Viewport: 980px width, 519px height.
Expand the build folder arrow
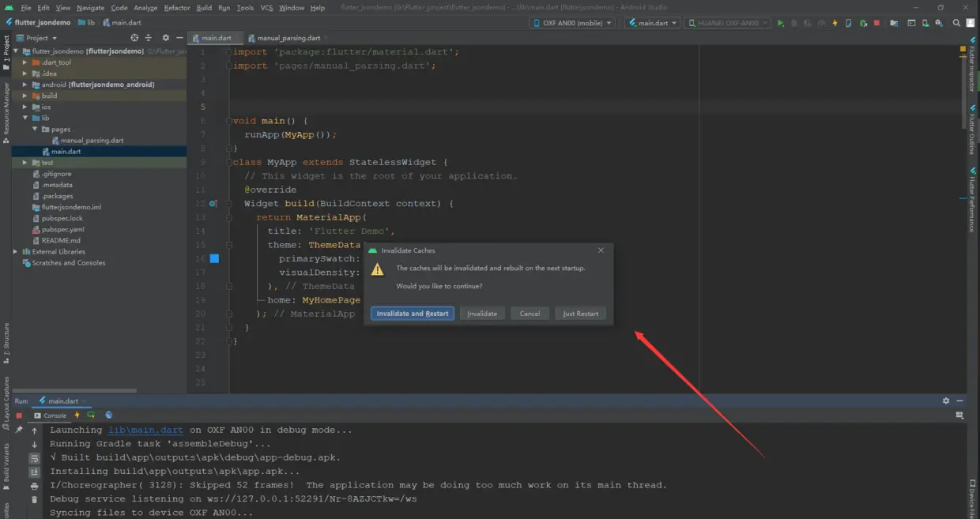tap(25, 96)
